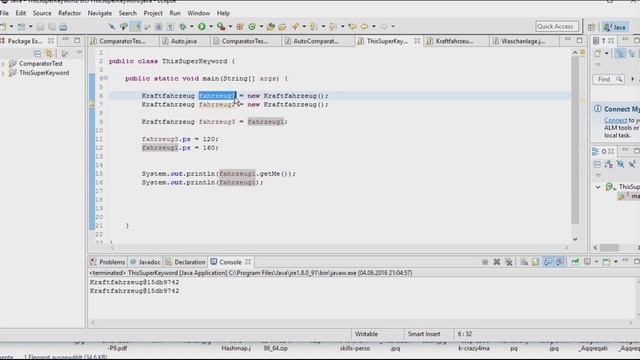
Task: Switch to the AutoComparat... editor tab
Action: click(316, 41)
